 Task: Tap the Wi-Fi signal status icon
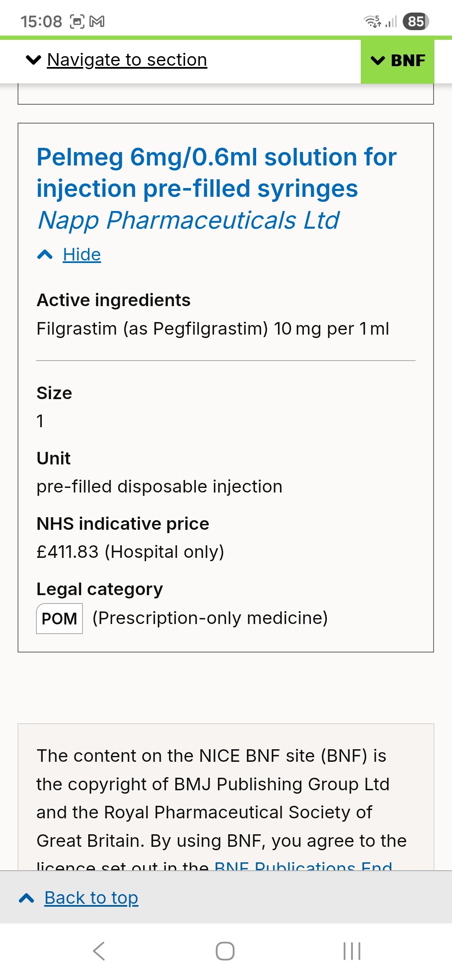[372, 21]
